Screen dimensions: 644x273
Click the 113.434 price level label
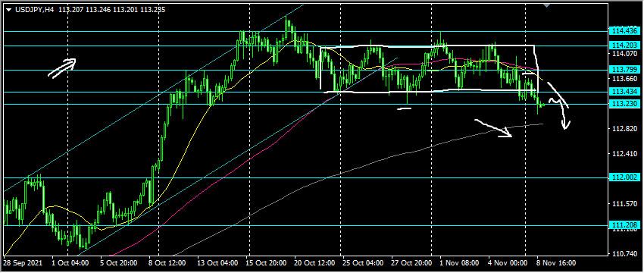click(624, 91)
